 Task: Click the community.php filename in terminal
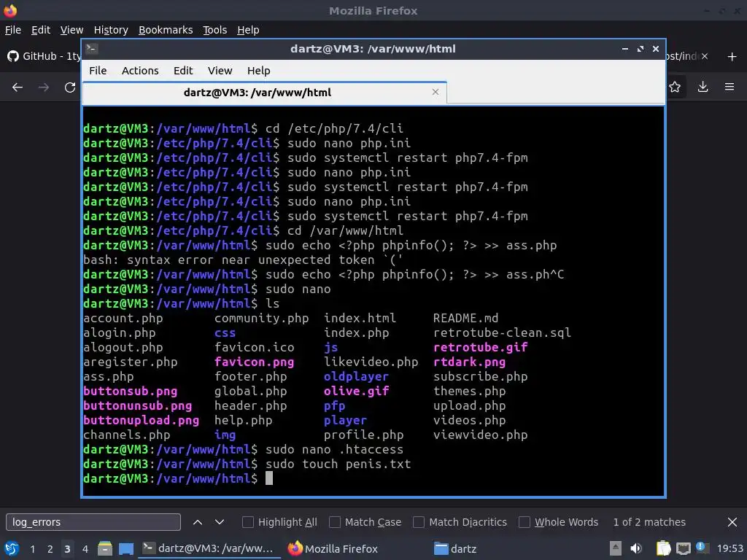pyautogui.click(x=262, y=318)
